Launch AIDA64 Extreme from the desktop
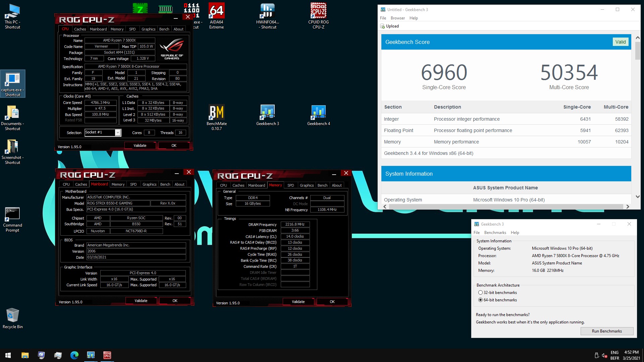644x362 pixels. 216,16
